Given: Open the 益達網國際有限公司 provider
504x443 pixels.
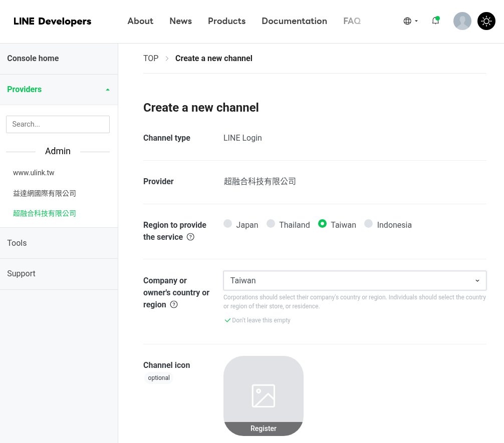Looking at the screenshot, I should tap(45, 193).
